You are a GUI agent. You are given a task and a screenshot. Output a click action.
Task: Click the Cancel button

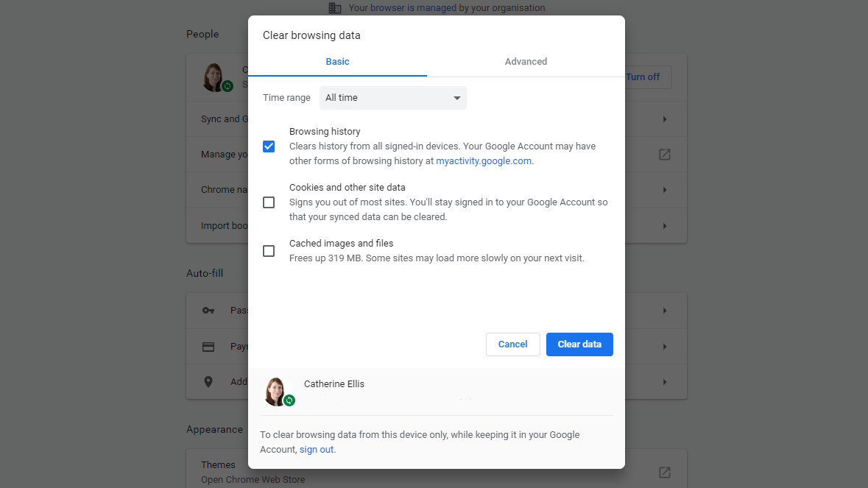(512, 344)
